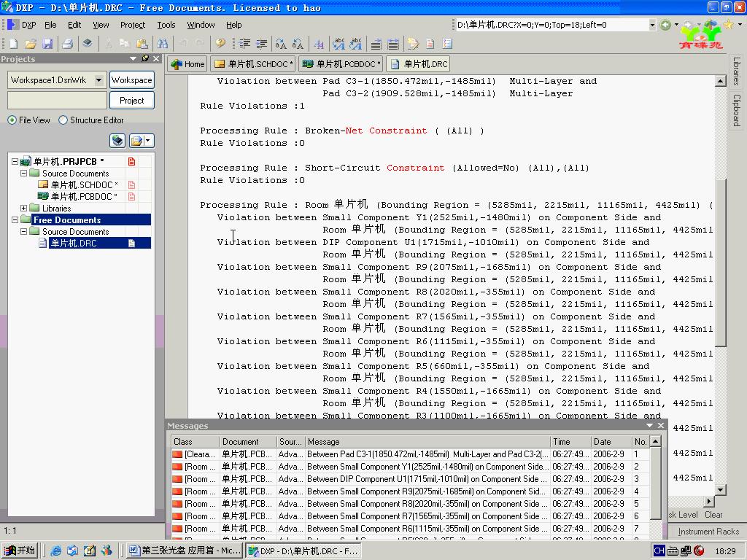
Task: Click the Instrument Racks button
Action: [x=708, y=532]
